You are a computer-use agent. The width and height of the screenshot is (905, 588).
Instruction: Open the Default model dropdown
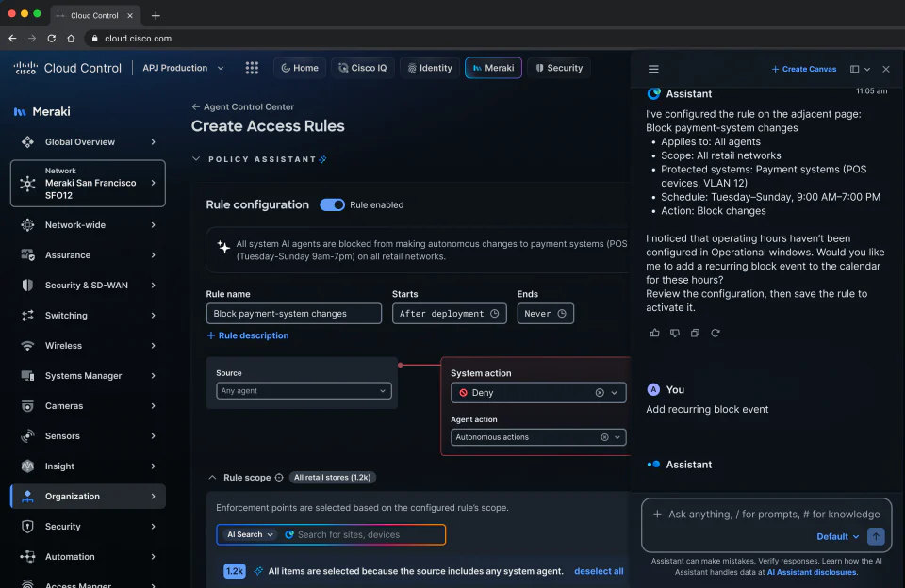click(x=837, y=536)
